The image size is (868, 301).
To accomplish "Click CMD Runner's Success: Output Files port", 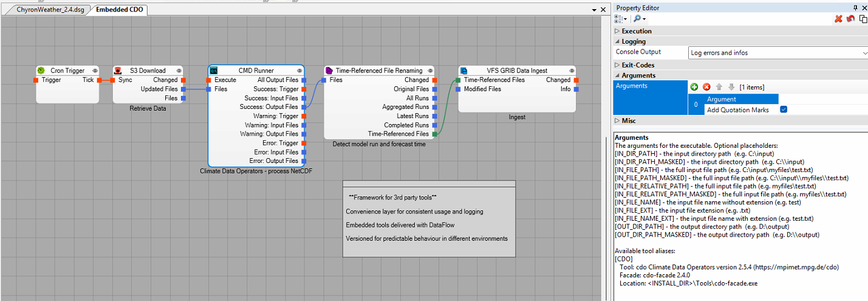I will pos(304,107).
